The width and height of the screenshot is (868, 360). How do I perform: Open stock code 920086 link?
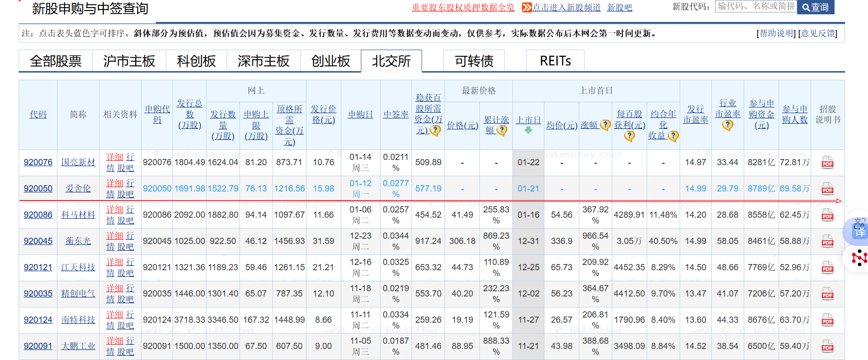pos(38,215)
